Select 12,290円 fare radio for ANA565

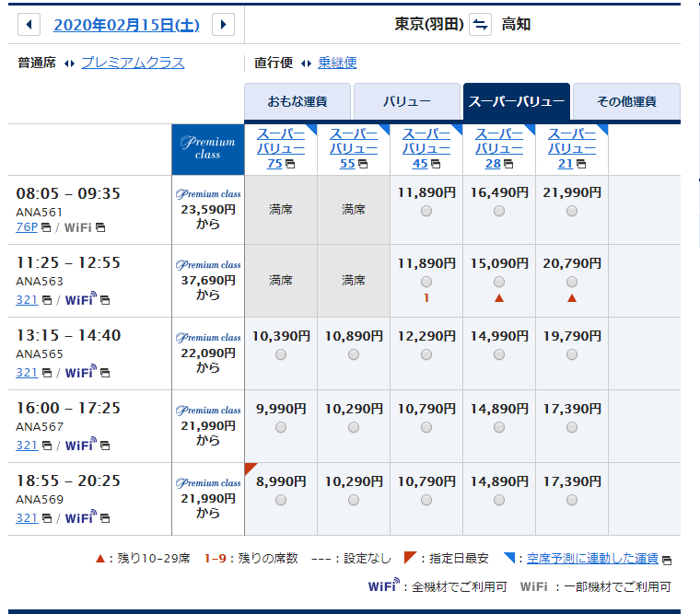pyautogui.click(x=426, y=354)
